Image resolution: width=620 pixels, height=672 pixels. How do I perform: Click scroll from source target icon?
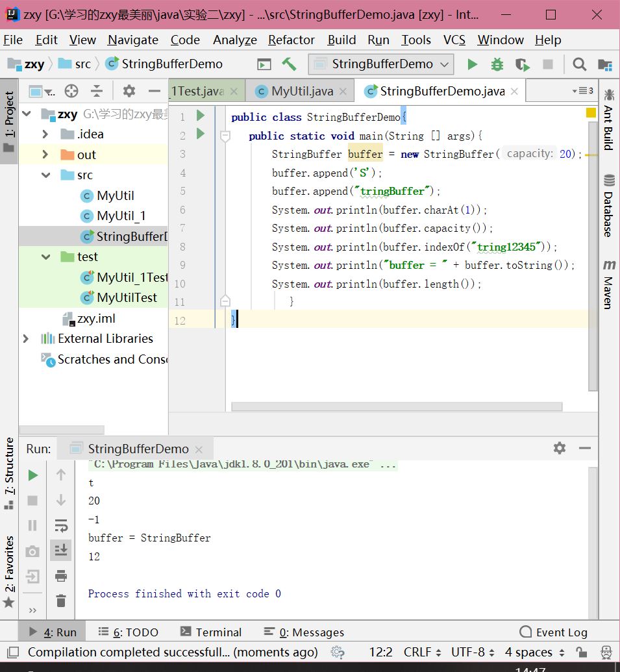pyautogui.click(x=71, y=91)
